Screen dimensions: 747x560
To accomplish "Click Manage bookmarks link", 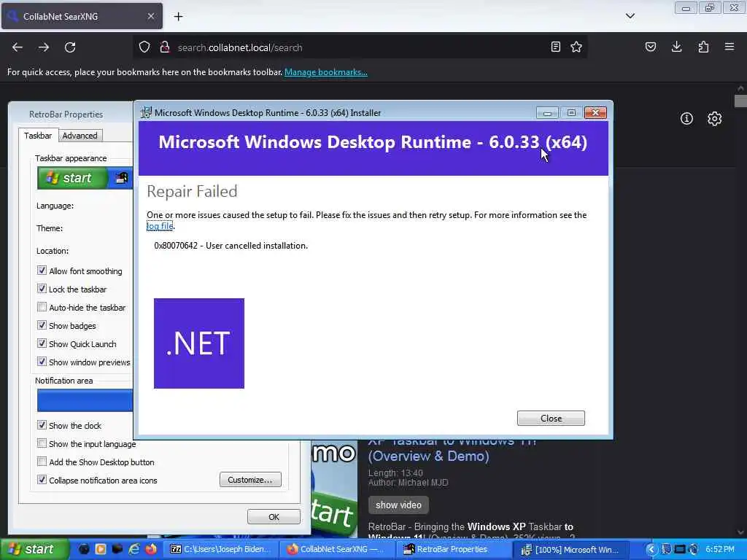I will (x=326, y=72).
